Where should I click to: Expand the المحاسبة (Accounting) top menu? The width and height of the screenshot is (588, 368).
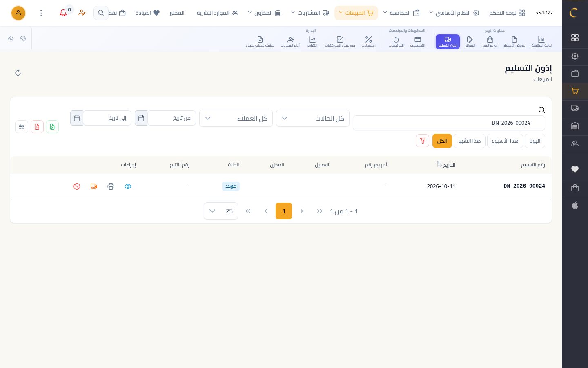[401, 13]
